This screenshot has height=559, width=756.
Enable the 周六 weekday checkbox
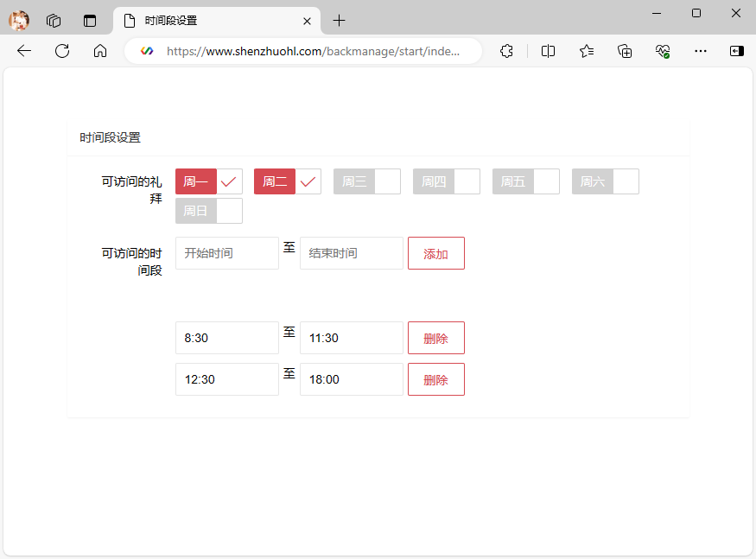[x=606, y=181]
